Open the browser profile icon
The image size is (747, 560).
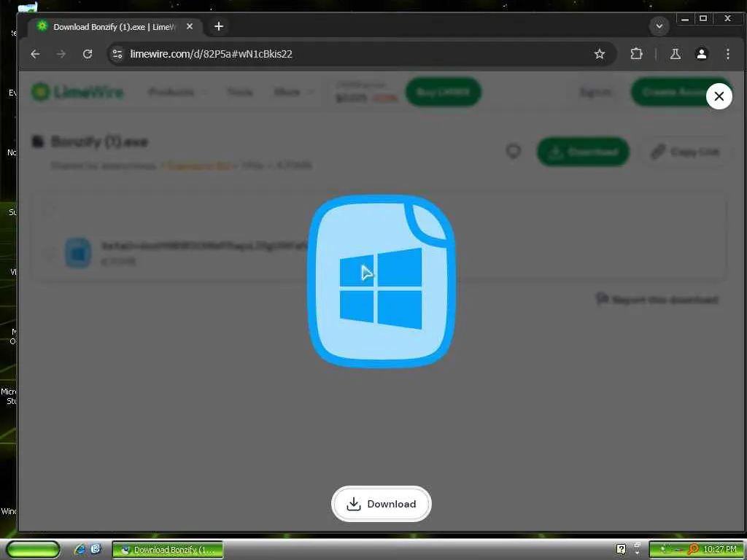[x=701, y=54]
